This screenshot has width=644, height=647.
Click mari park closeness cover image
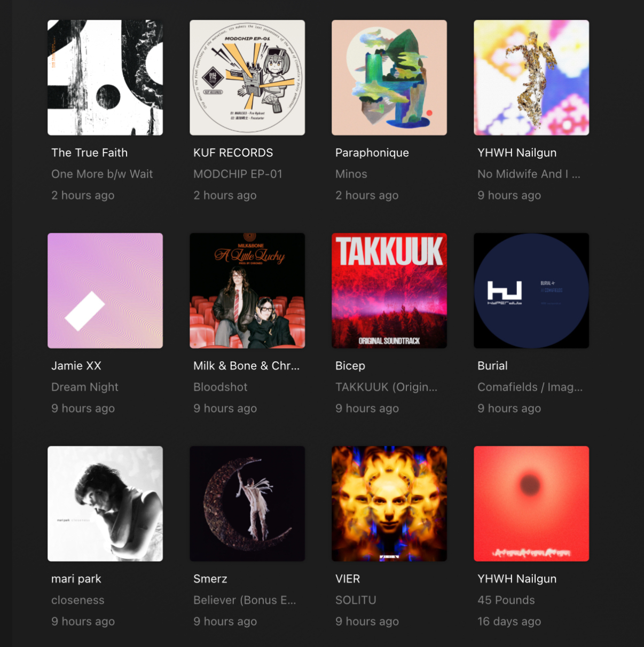pyautogui.click(x=105, y=503)
